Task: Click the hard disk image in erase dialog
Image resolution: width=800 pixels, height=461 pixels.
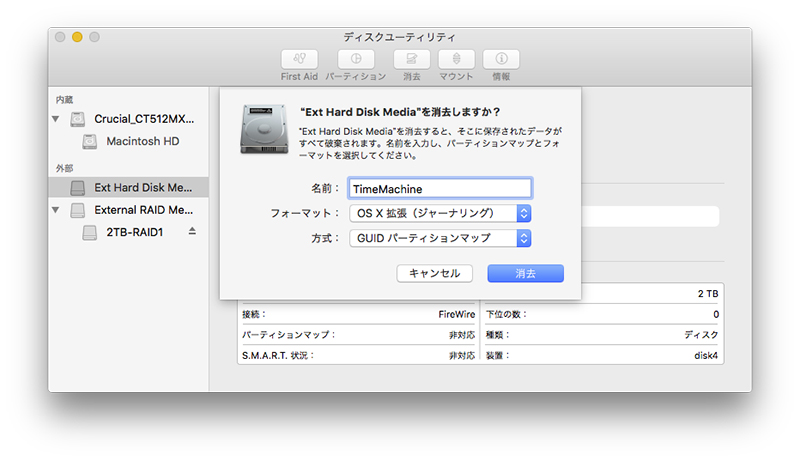Action: (x=264, y=129)
